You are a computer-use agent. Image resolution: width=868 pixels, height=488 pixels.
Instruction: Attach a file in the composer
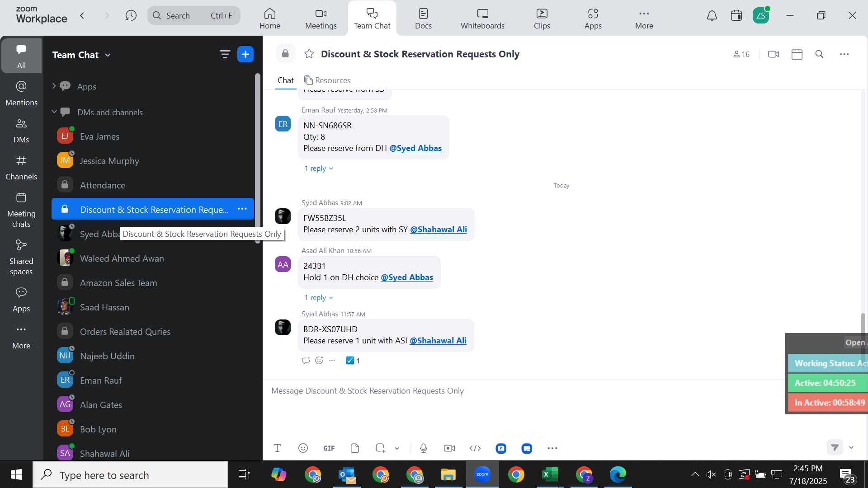coord(355,448)
